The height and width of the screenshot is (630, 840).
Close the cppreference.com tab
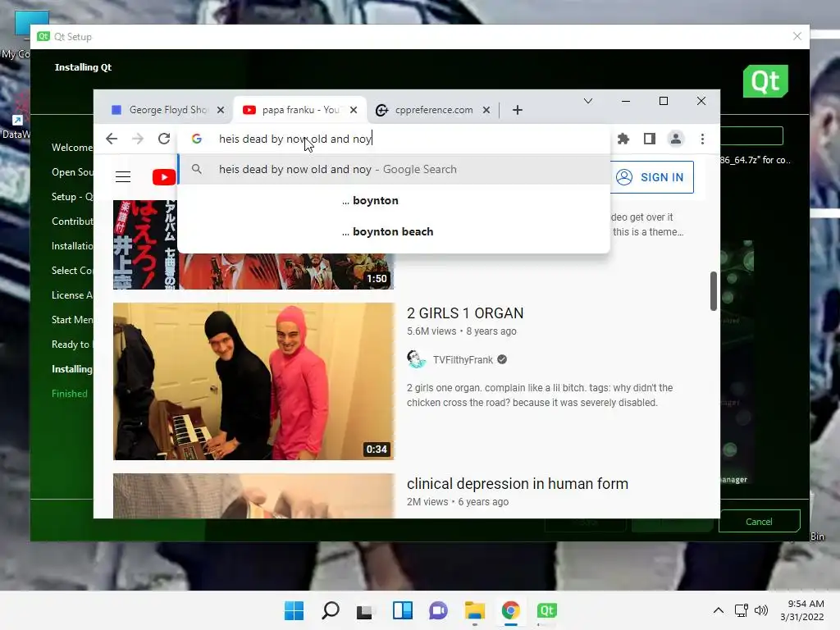(486, 110)
